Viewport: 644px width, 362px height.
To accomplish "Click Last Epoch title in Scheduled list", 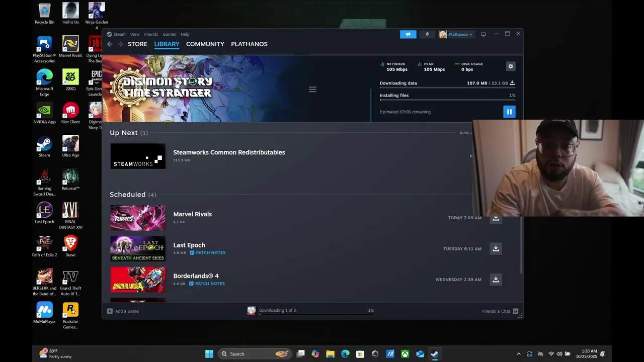I will (189, 245).
